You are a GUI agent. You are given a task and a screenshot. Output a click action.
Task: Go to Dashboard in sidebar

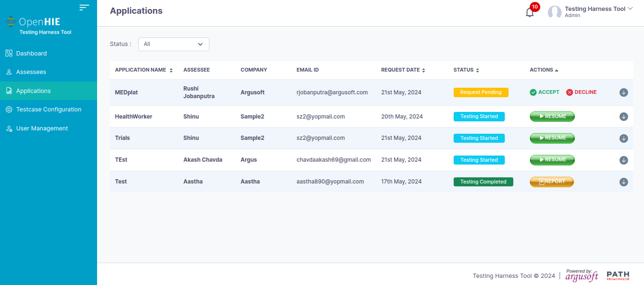[48, 54]
